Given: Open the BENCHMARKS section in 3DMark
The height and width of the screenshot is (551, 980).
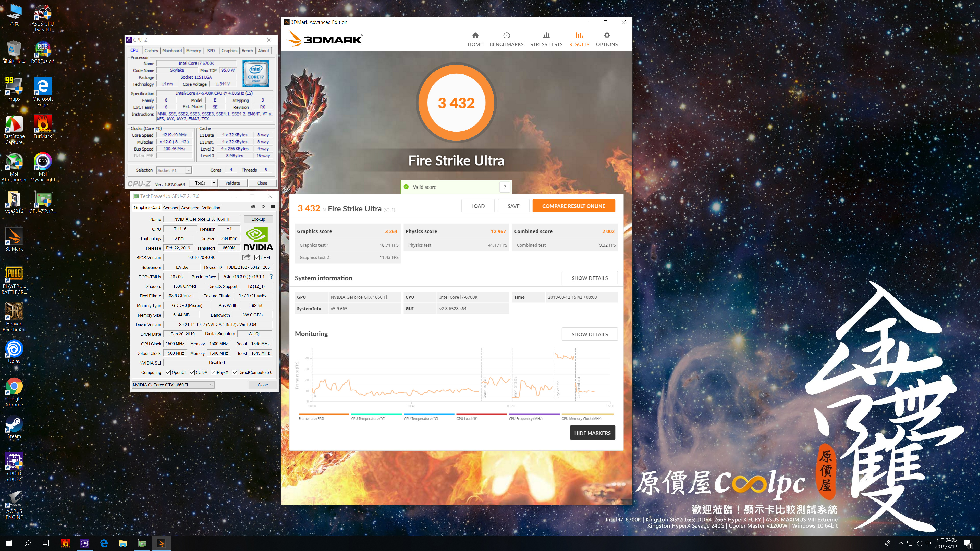Looking at the screenshot, I should [506, 40].
